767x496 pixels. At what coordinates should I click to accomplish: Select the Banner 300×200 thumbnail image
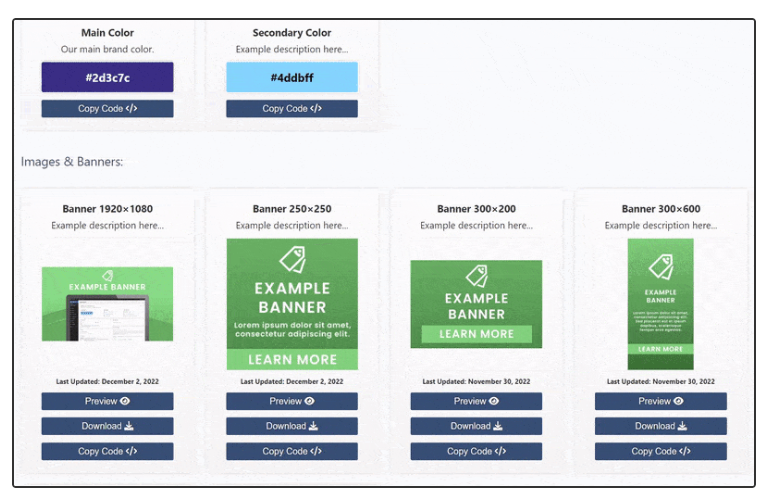pyautogui.click(x=476, y=304)
